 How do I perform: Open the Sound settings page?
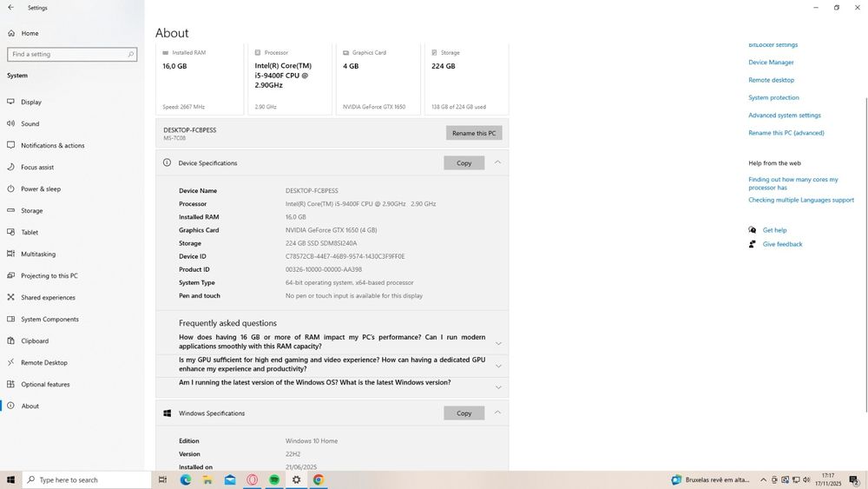coord(30,123)
